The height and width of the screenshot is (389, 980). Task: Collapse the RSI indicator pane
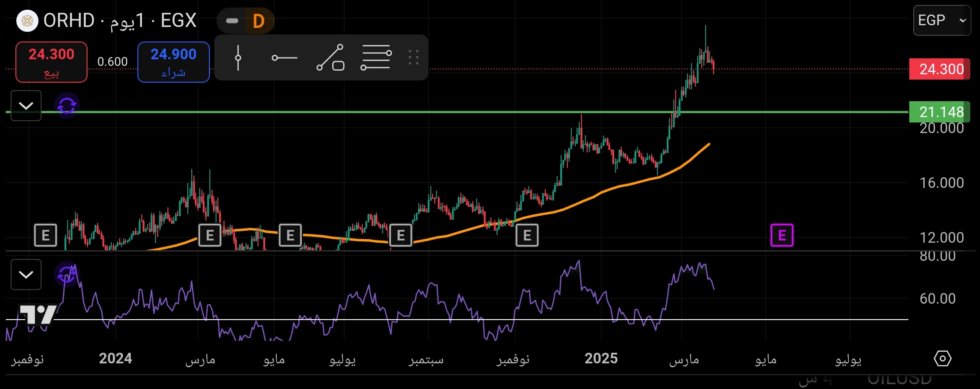click(26, 275)
